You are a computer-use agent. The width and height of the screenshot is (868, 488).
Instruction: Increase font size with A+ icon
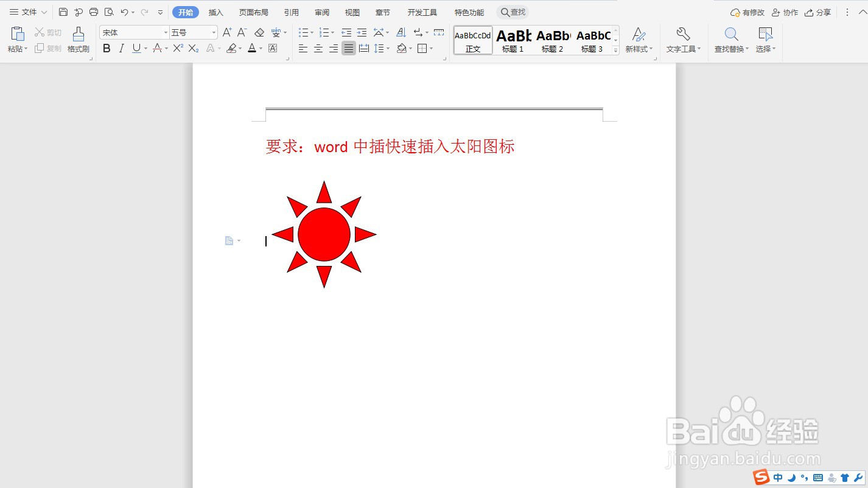point(227,32)
